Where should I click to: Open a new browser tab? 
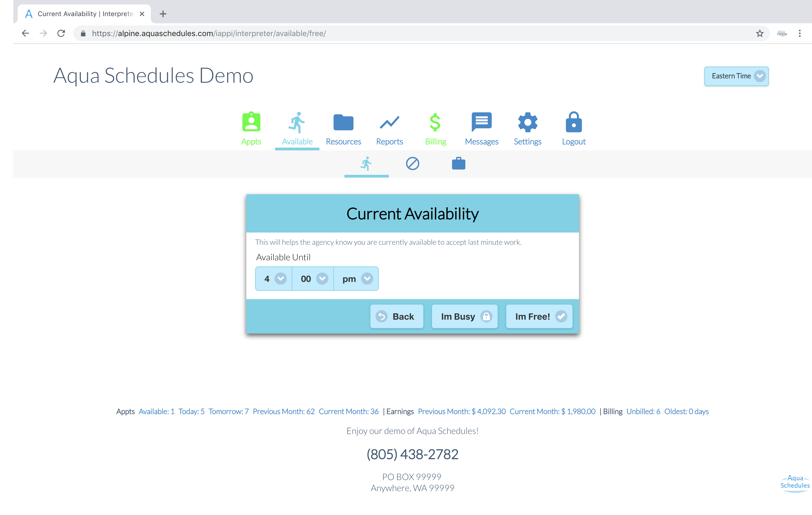(x=163, y=14)
